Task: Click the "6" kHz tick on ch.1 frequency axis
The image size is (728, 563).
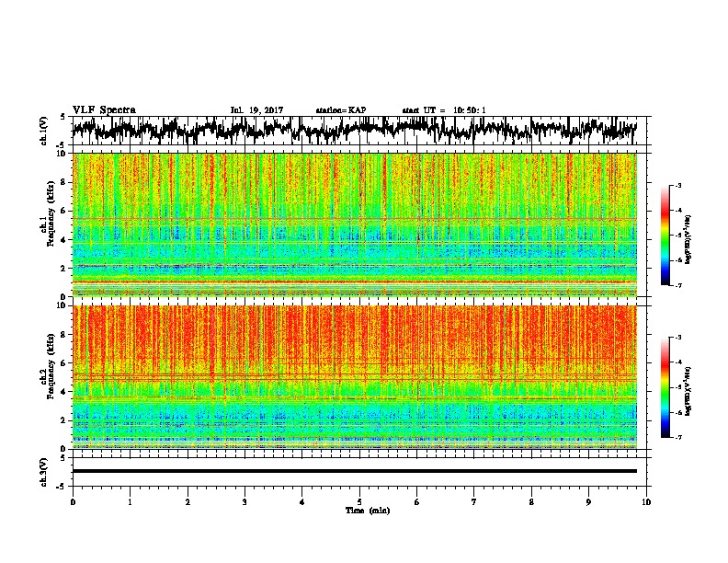Action: click(65, 211)
